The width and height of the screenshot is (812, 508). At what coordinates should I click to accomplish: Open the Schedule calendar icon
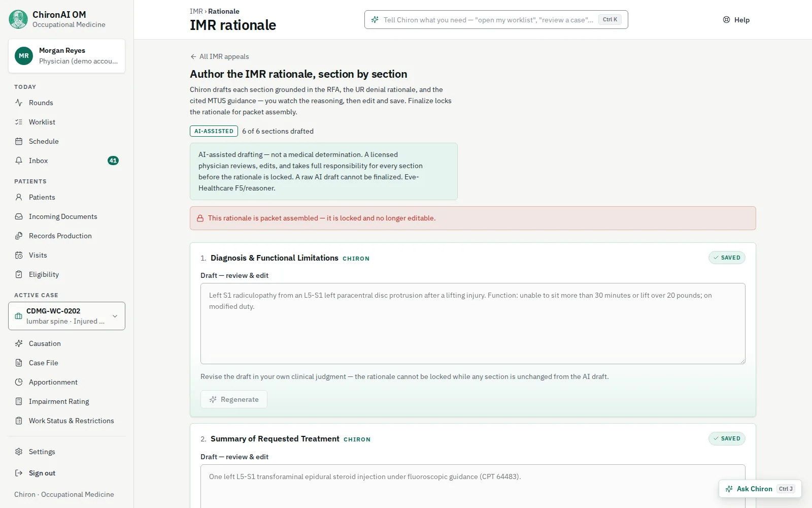pos(19,141)
